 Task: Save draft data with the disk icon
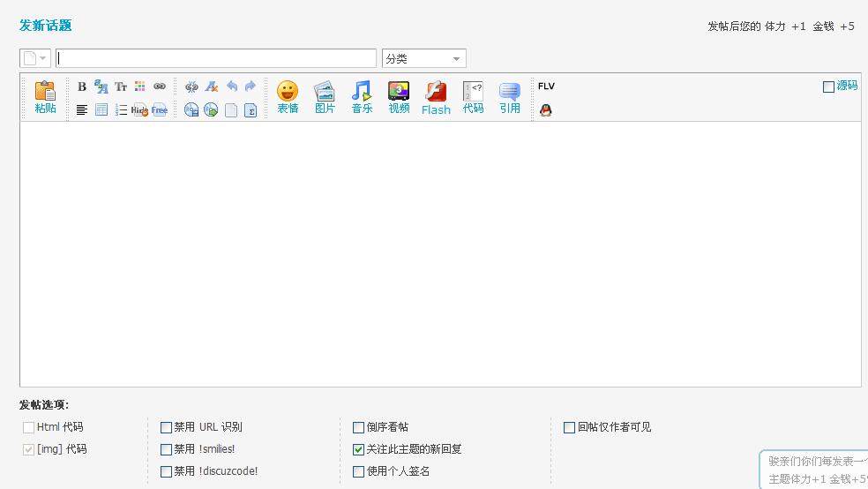point(191,109)
